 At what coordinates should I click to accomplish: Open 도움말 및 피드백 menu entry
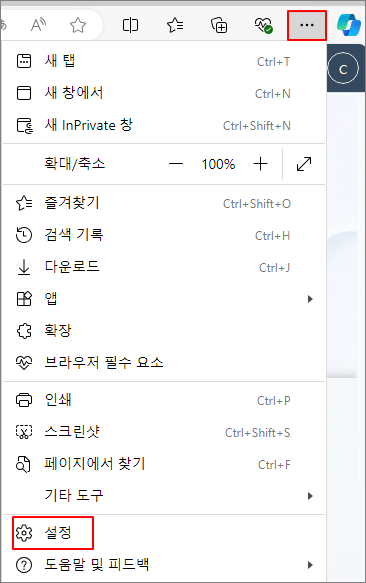click(x=164, y=565)
